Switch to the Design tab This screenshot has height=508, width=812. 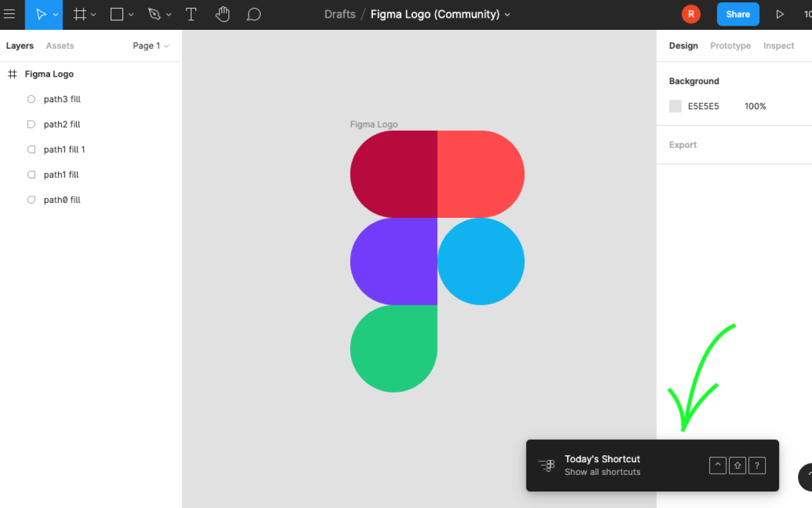coord(683,46)
